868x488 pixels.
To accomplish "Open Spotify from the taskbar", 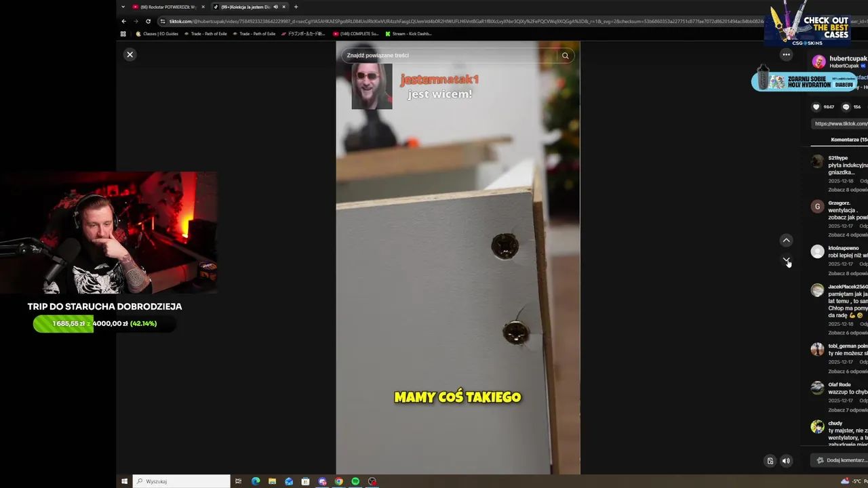I will pyautogui.click(x=355, y=481).
